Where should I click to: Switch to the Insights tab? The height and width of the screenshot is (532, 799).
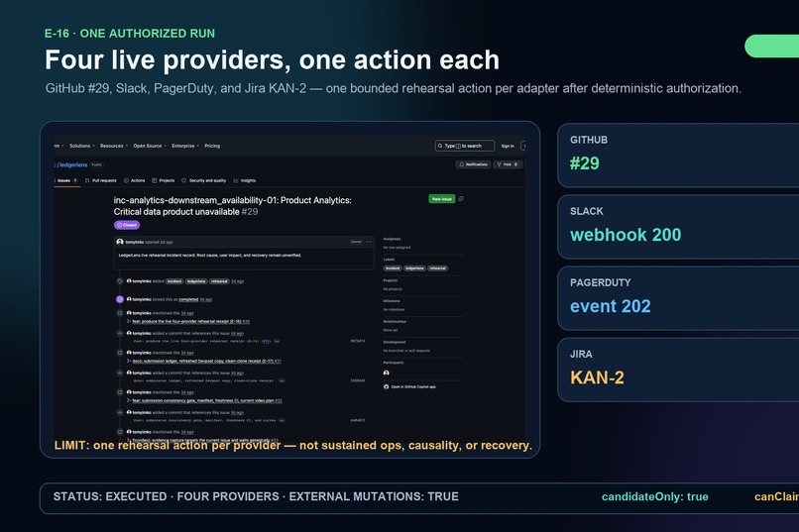point(245,180)
